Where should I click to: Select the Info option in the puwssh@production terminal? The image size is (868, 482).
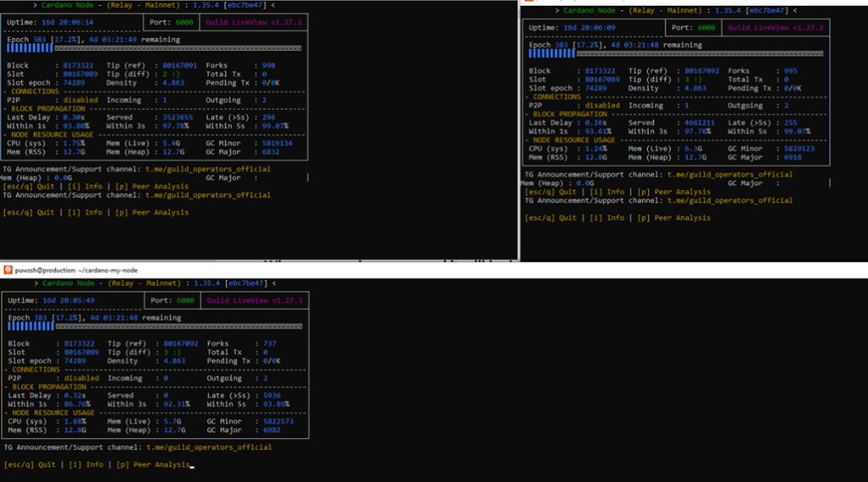pos(90,465)
